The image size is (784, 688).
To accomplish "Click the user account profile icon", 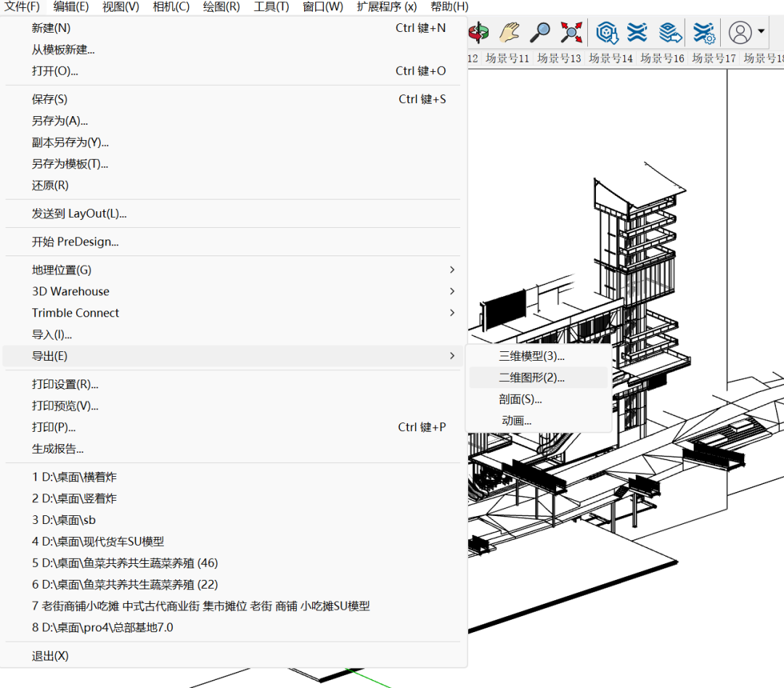I will pos(740,33).
